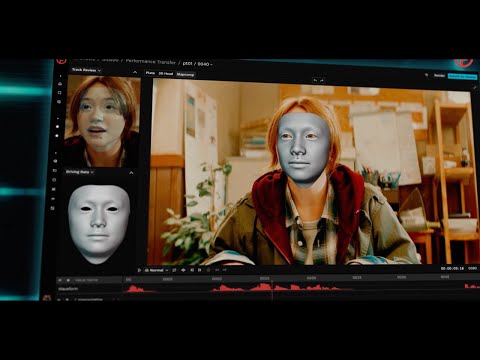Open the Normal playback mode dropdown
Screen dimensions: 480x360
click(x=156, y=270)
